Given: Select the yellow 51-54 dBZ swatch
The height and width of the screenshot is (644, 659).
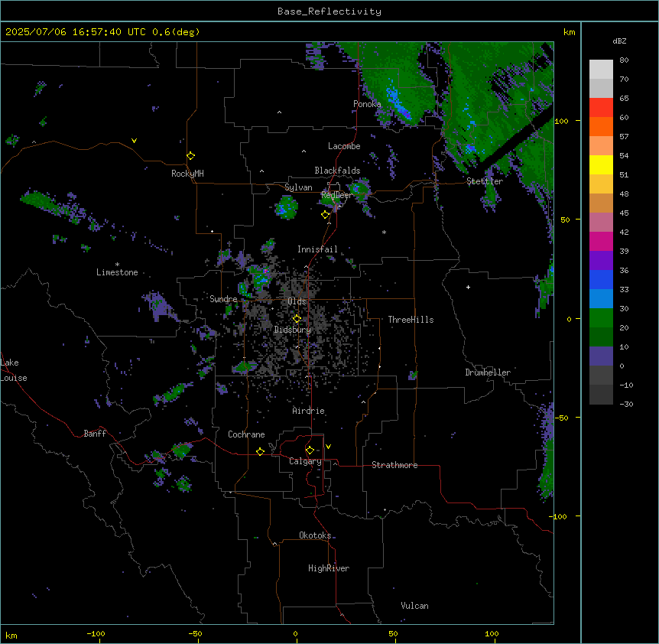Looking at the screenshot, I should [x=601, y=164].
